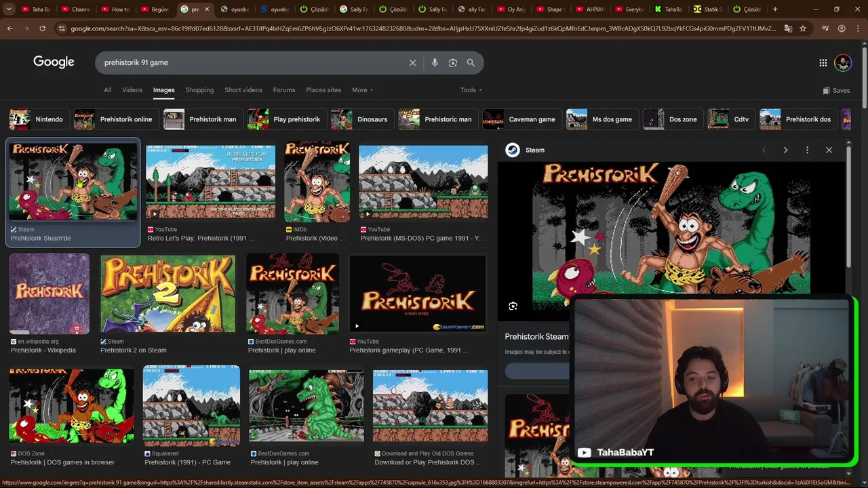Open the Retro Let's Play Prehistorik YouTube thumbnail
The width and height of the screenshot is (868, 488).
click(211, 182)
